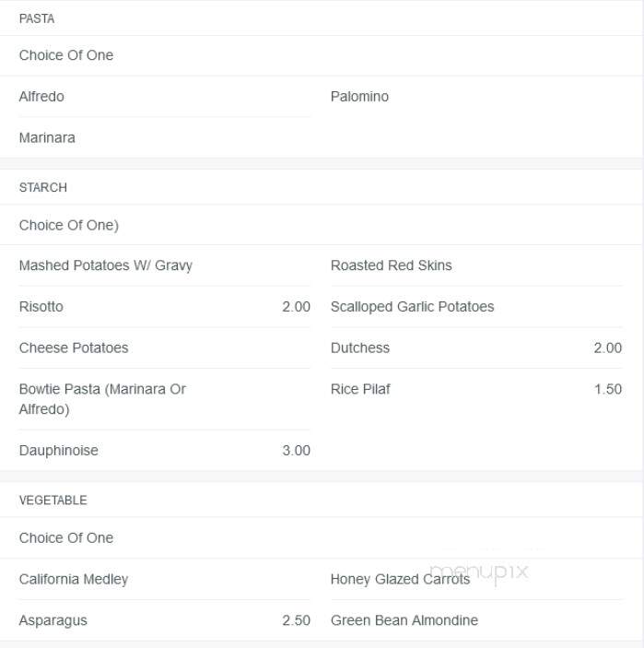The image size is (644, 648).
Task: Select the Alfredo pasta option
Action: point(41,96)
